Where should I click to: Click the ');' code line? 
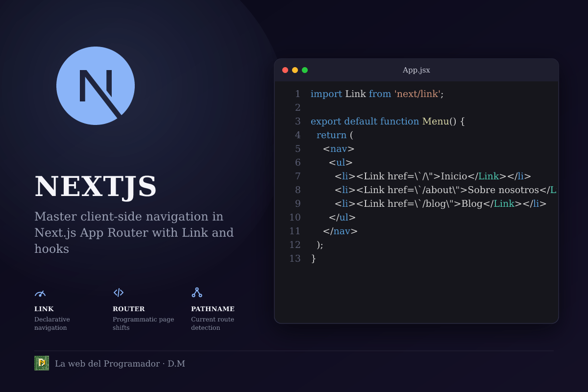[320, 245]
